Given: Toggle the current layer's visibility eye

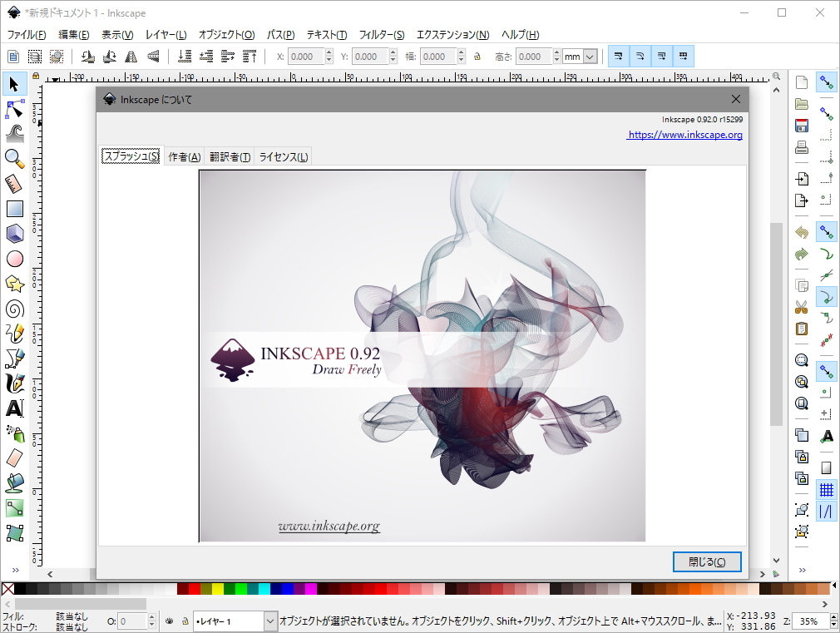Looking at the screenshot, I should click(x=169, y=621).
